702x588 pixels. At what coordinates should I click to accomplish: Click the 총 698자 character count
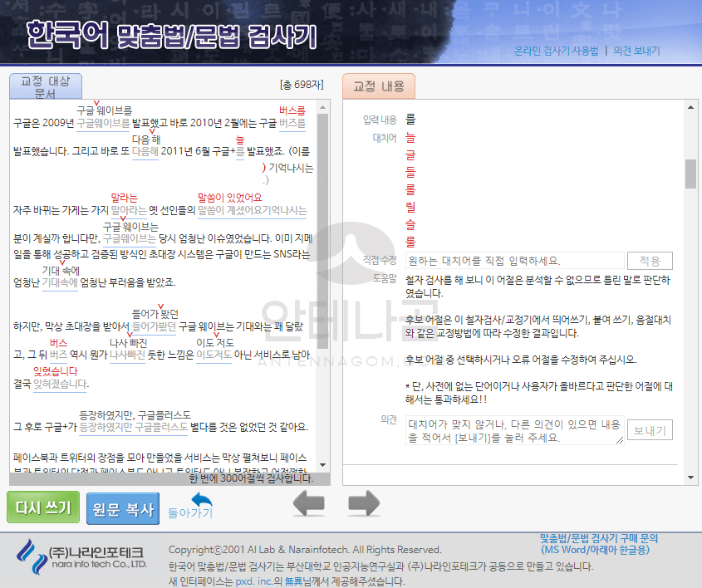(x=302, y=85)
